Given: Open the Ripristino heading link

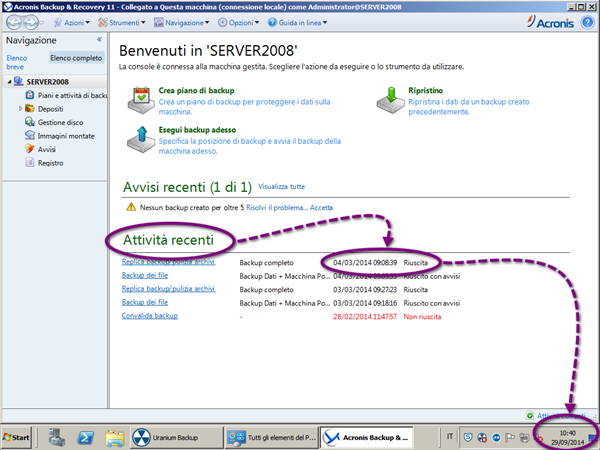Looking at the screenshot, I should (x=425, y=91).
